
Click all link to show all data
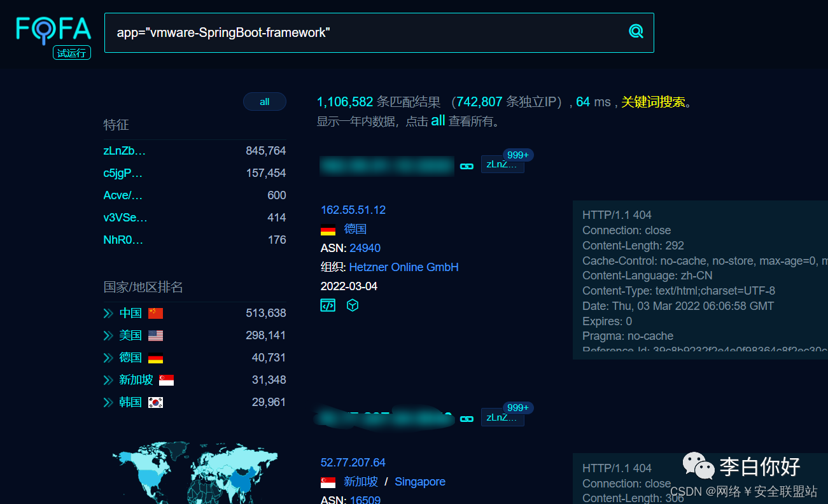(x=438, y=121)
